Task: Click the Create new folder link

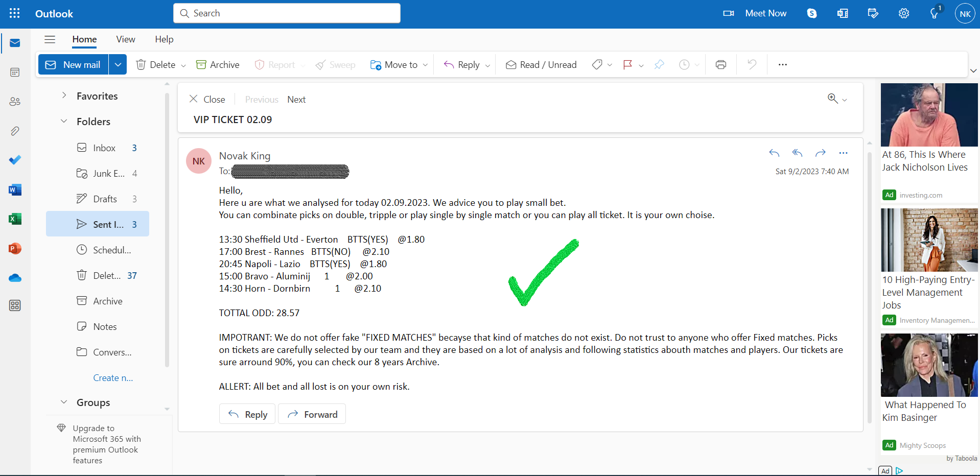Action: 113,378
